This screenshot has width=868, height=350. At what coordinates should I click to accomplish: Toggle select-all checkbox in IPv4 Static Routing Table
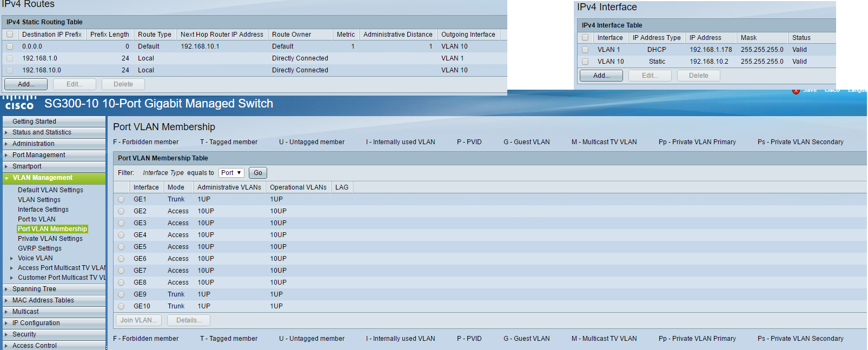pos(10,34)
